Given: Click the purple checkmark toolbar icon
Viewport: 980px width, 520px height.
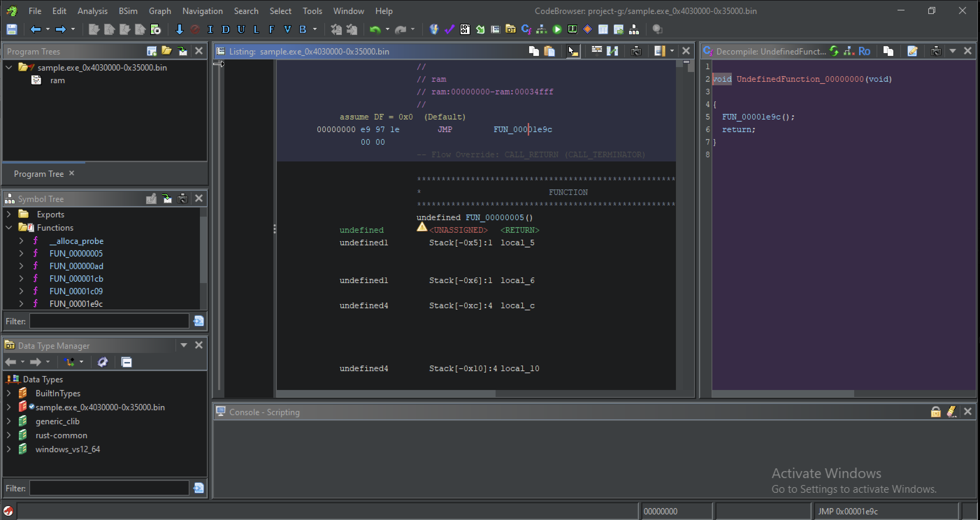Looking at the screenshot, I should coord(450,29).
